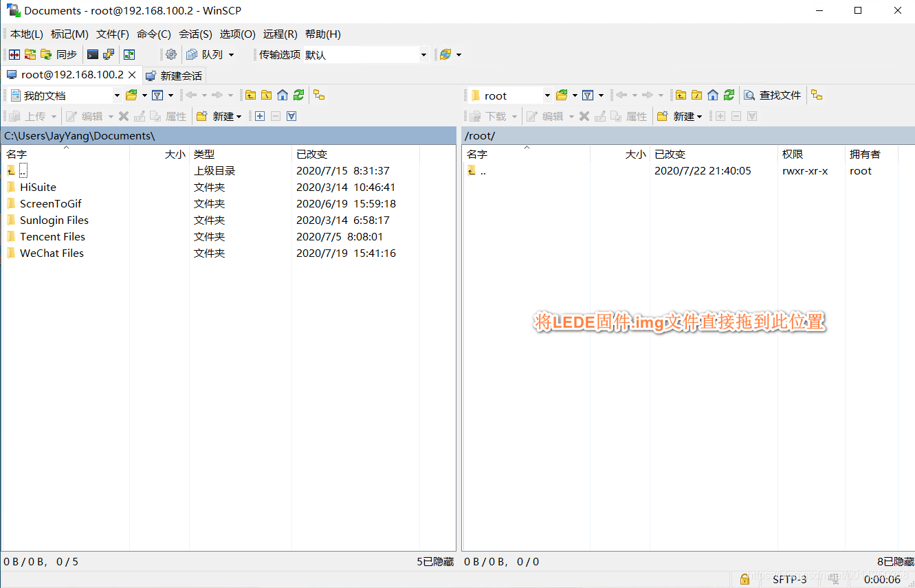Open the 本地(L) menu
Image resolution: width=915 pixels, height=588 pixels.
click(x=27, y=34)
